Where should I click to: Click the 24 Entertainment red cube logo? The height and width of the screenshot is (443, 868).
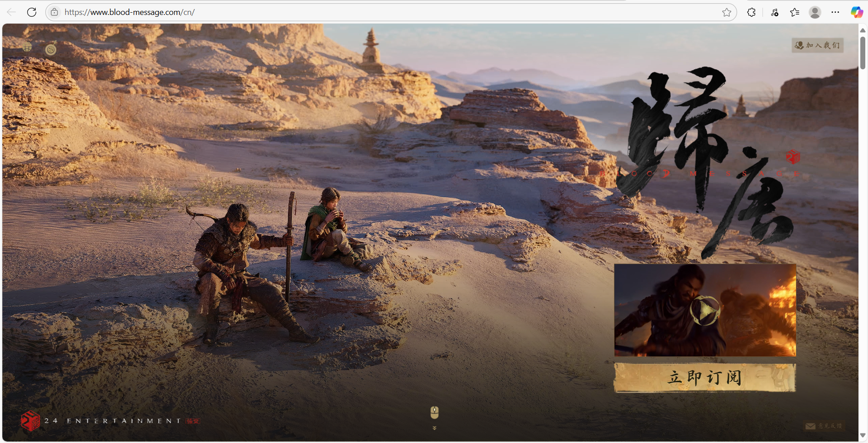pos(30,421)
